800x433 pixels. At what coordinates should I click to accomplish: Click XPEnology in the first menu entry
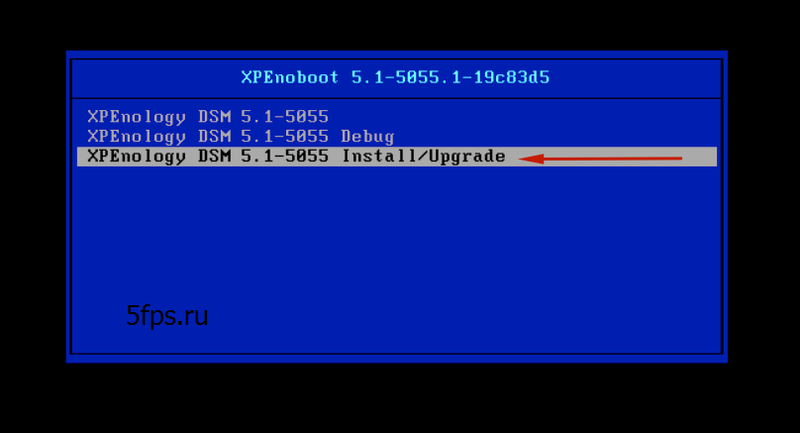point(136,117)
